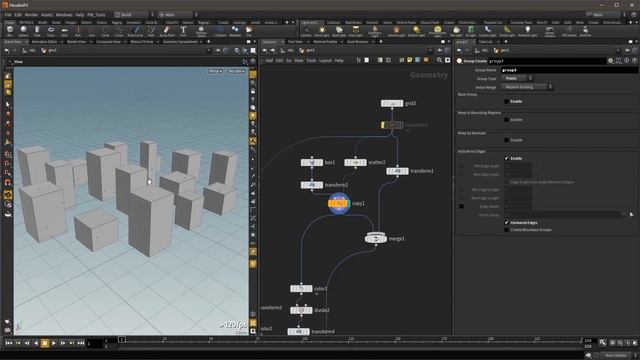The width and height of the screenshot is (640, 360).
Task: Open the viewport path dropdown next to geo1
Action: (209, 51)
